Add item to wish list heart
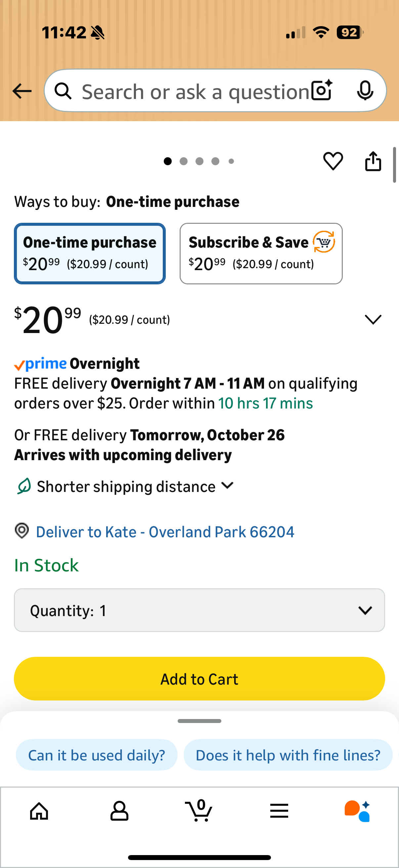 (333, 161)
